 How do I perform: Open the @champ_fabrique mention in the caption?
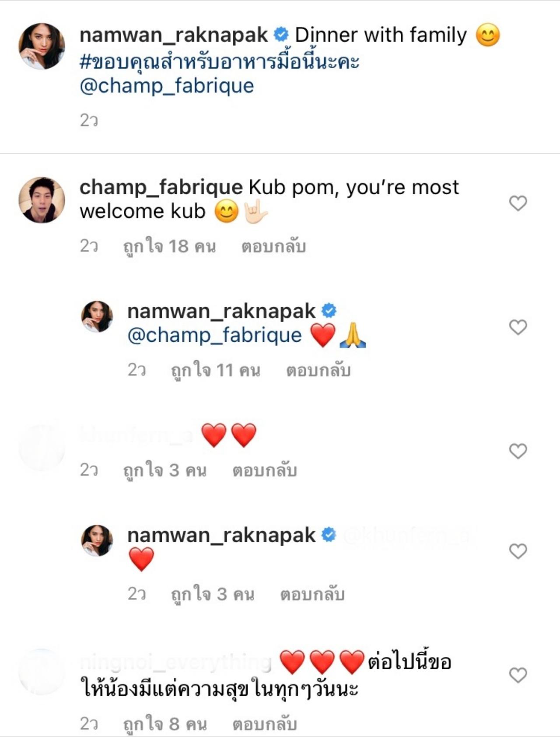coord(167,86)
